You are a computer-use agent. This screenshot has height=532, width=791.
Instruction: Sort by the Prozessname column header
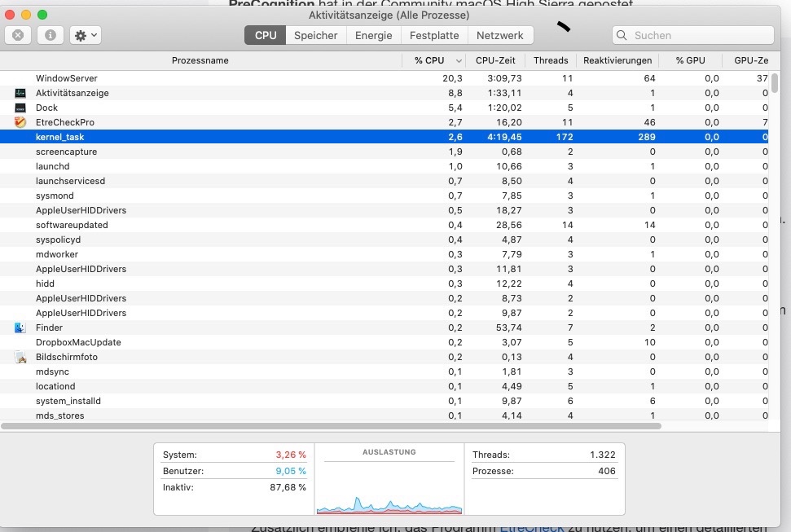point(200,60)
